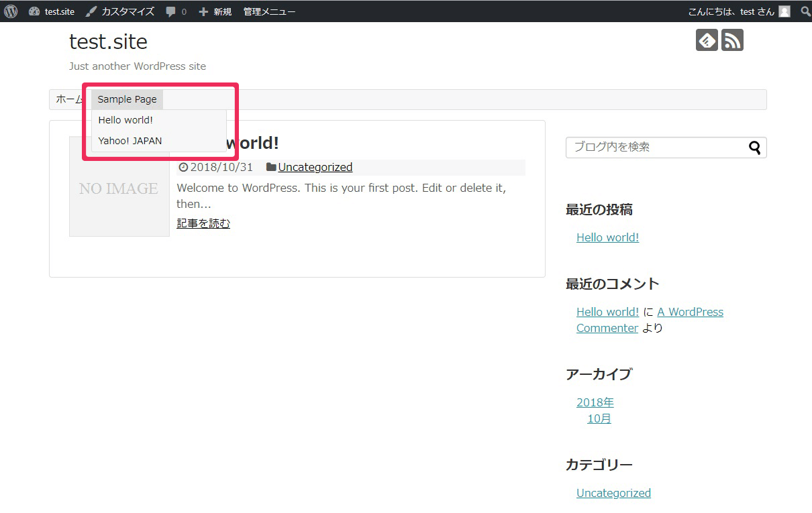
Task: Click the 記事を読む read more link
Action: coord(203,223)
